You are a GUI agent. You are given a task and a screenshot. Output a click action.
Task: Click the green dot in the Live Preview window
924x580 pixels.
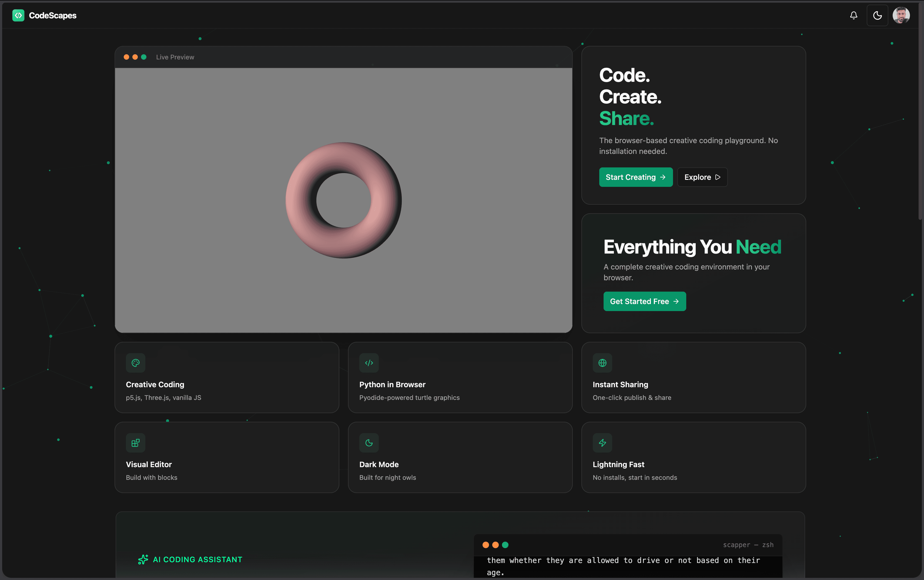143,57
